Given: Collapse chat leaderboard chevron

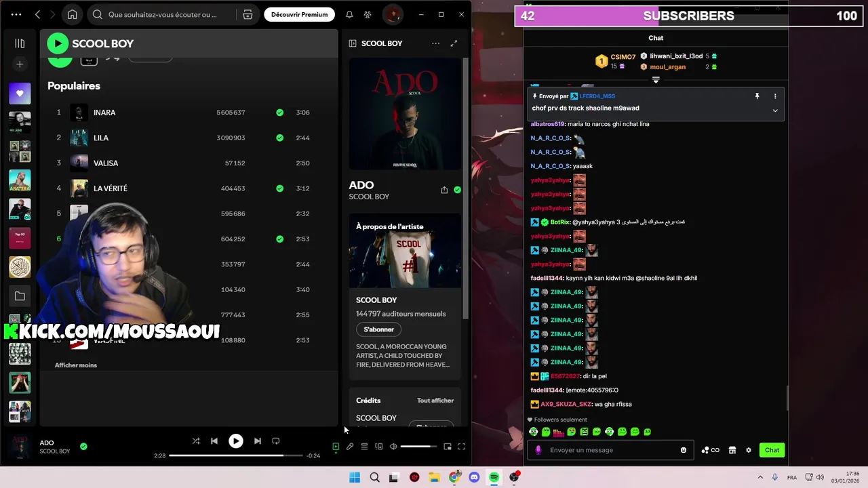Looking at the screenshot, I should (x=656, y=80).
